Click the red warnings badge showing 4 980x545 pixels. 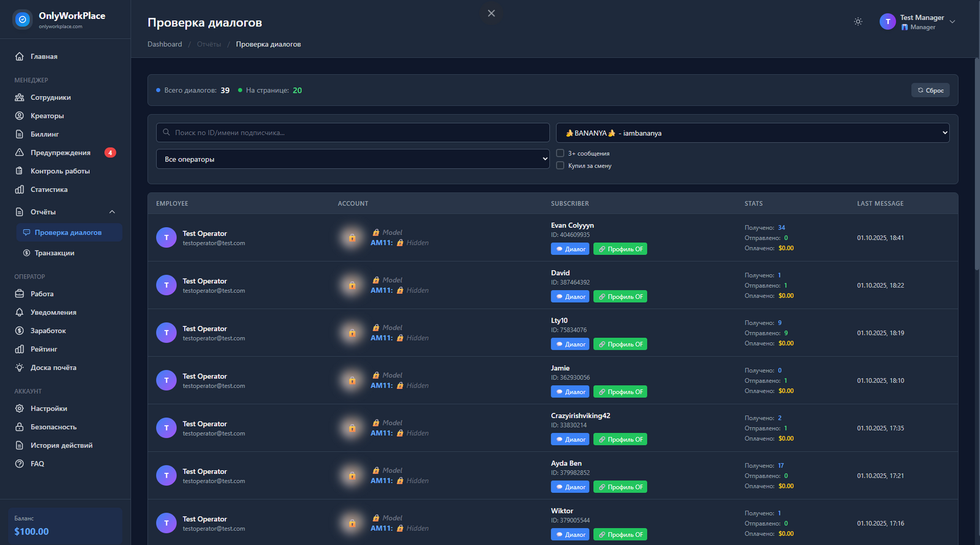[x=110, y=152]
